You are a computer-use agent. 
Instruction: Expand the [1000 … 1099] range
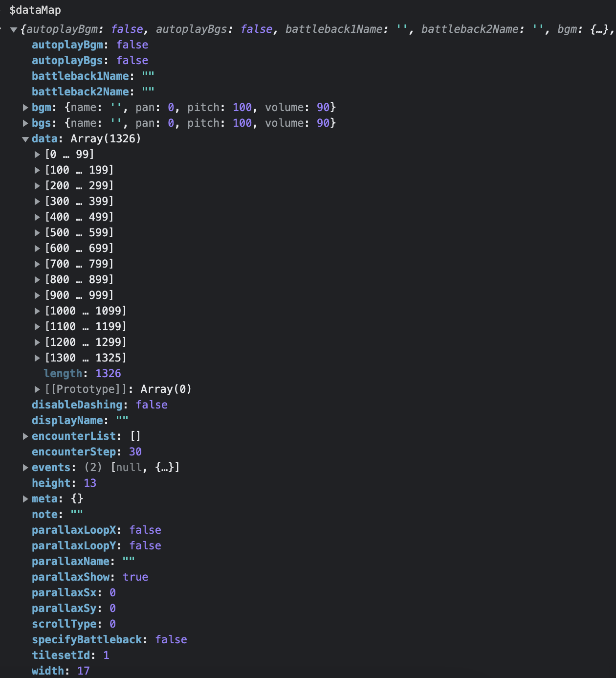(x=37, y=311)
